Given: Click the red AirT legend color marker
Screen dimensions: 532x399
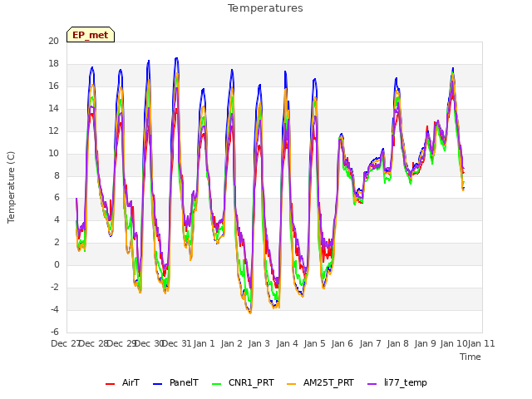Looking at the screenshot, I should [111, 384].
